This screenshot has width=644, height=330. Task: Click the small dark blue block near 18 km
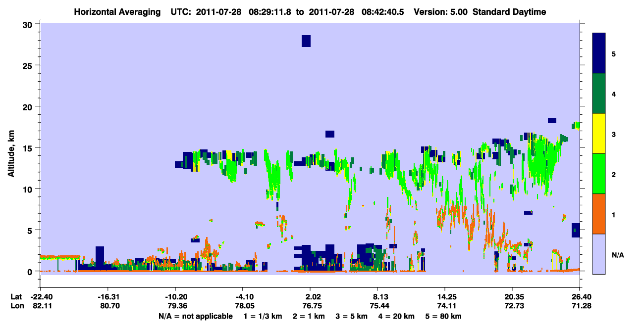point(552,120)
